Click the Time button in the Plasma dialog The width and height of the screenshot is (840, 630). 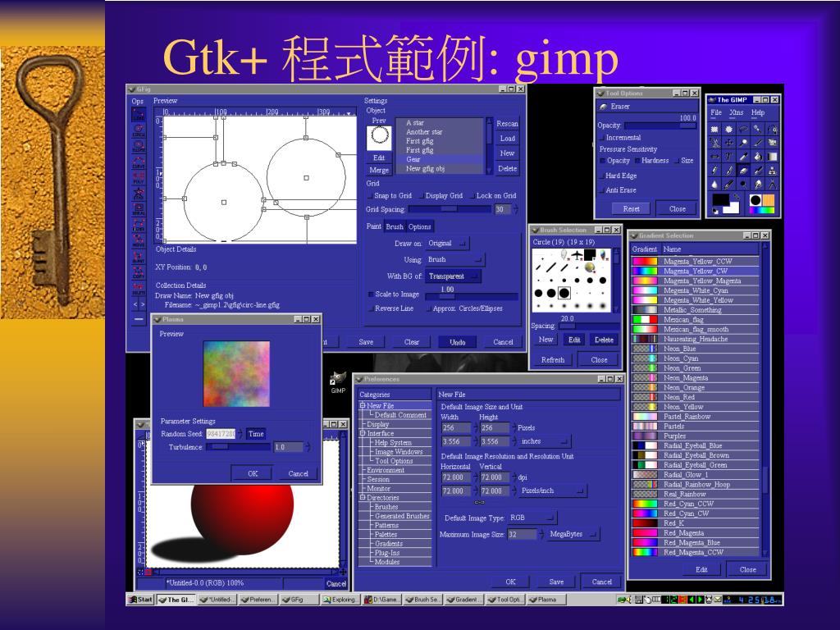[256, 434]
